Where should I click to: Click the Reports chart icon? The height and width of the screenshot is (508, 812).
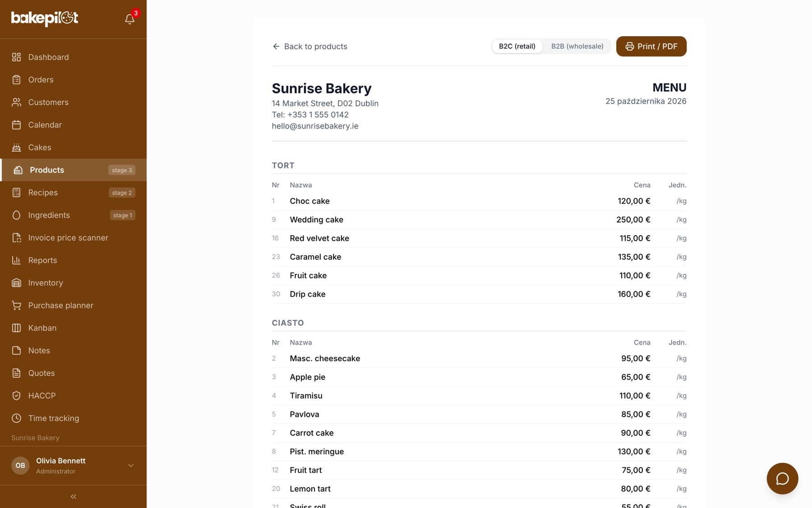click(17, 260)
